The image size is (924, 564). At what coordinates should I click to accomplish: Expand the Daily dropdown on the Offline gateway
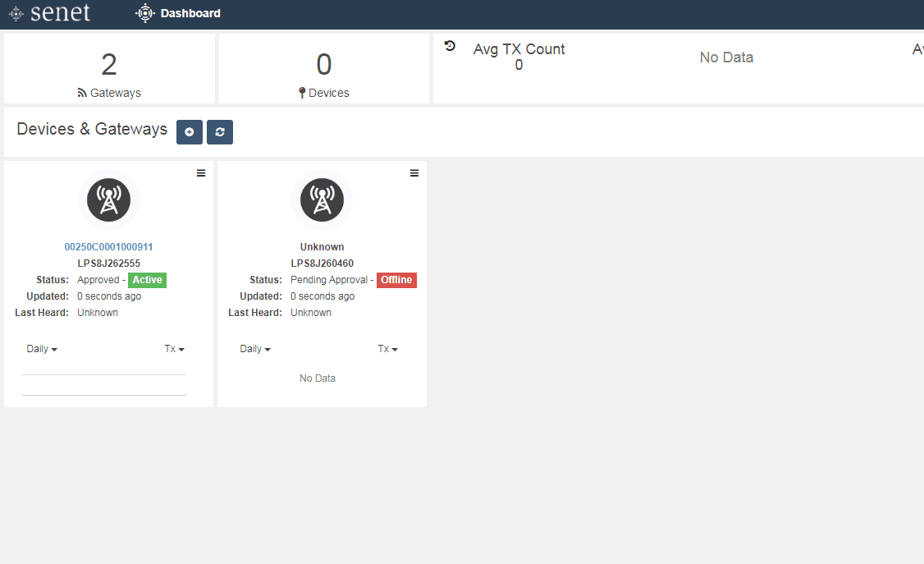pos(255,349)
